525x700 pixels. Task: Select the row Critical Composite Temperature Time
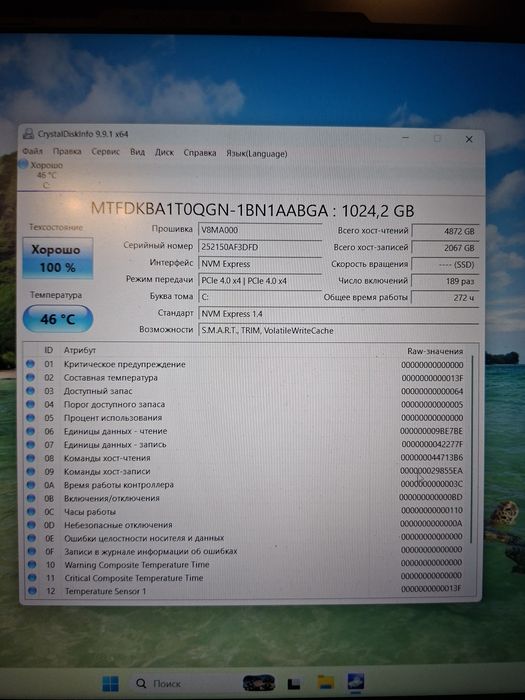point(245,578)
